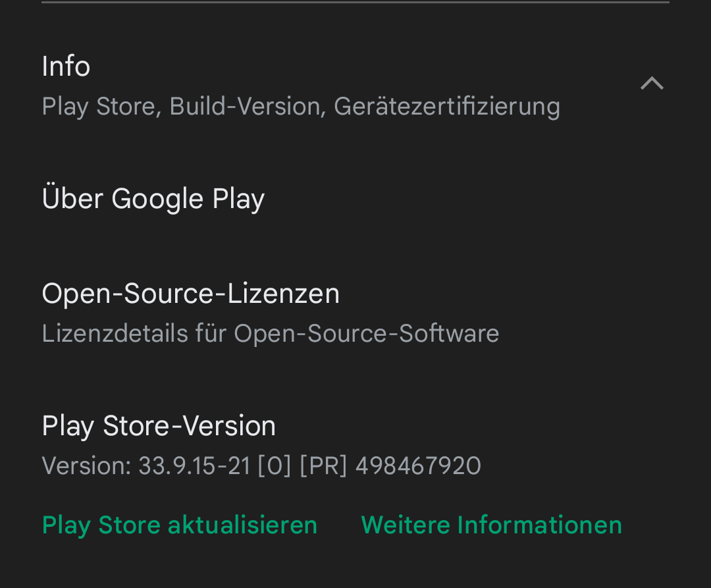
Task: Open the Open-Source-Lizenzen entry
Action: coord(190,294)
